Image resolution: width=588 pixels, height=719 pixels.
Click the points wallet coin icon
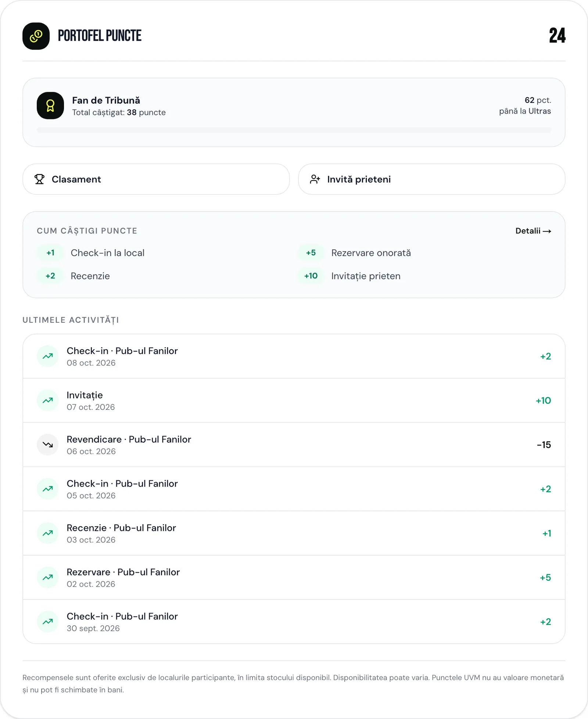point(36,36)
